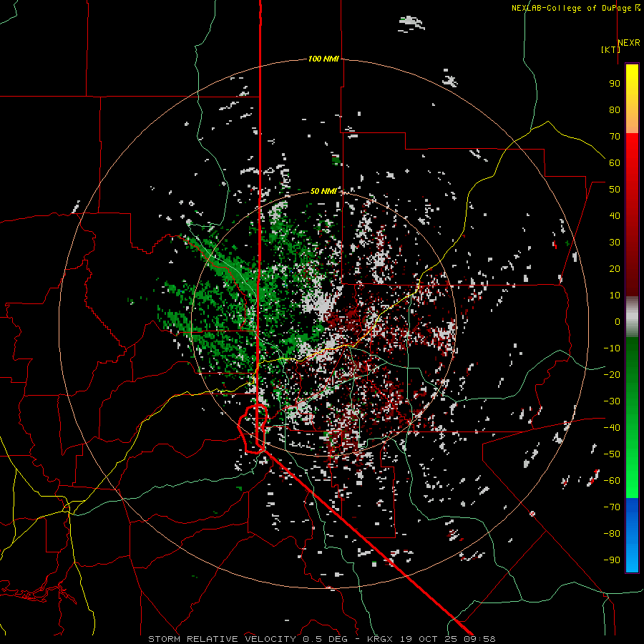Click the 50 value on velocity scale
This screenshot has height=644, width=644.
tap(615, 190)
